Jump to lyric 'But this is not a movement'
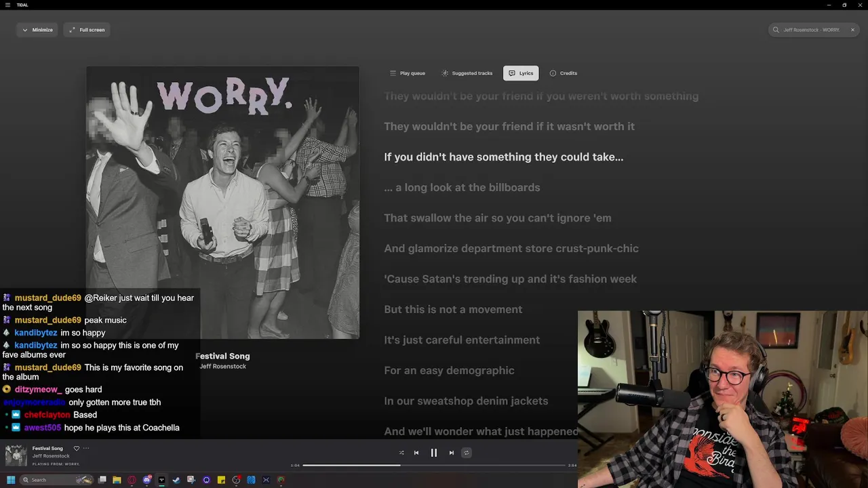The width and height of the screenshot is (868, 488). tap(453, 310)
